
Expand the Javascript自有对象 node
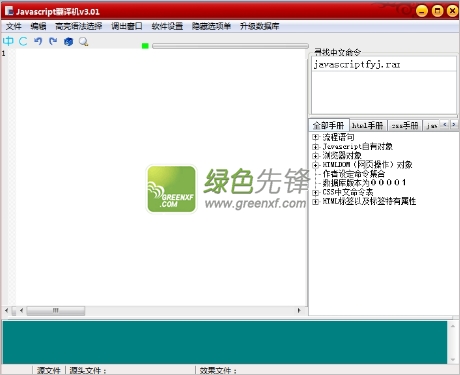[x=315, y=146]
